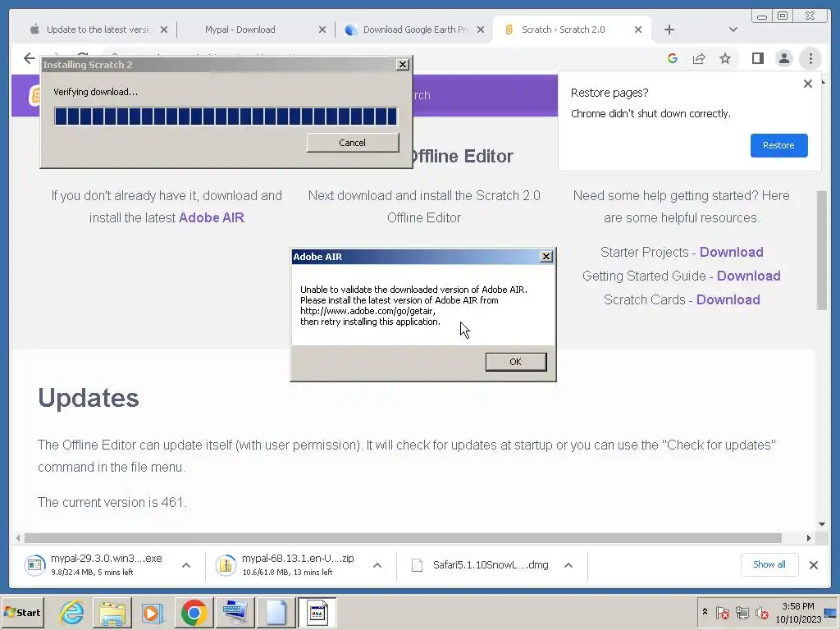
Task: Click the vertical page scrollbar thumb
Action: 821,250
